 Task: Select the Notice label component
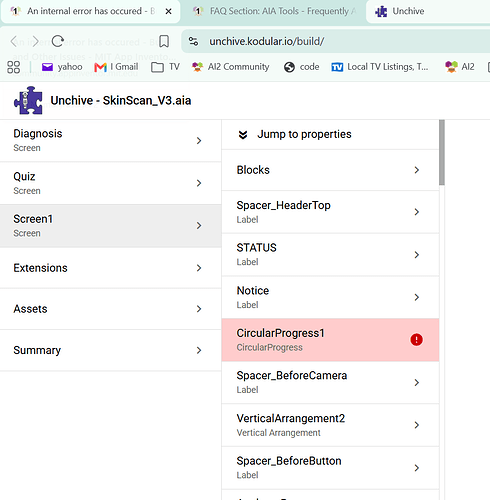click(330, 297)
